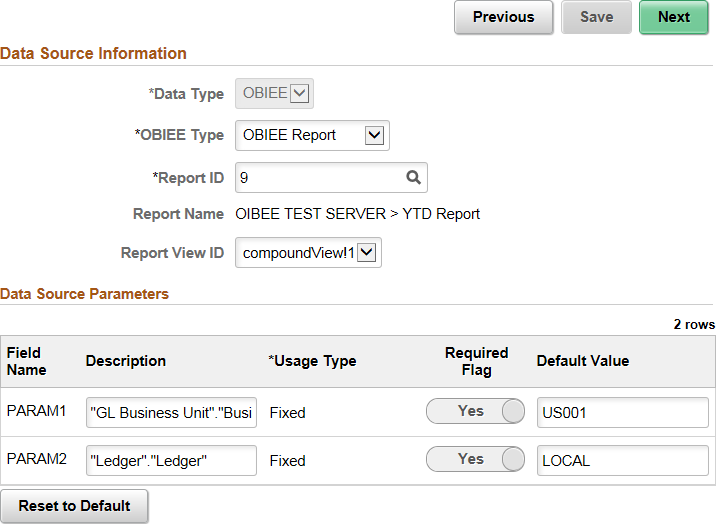Click the Data Source Information heading
Viewport: 716px width, 524px height.
coord(93,53)
